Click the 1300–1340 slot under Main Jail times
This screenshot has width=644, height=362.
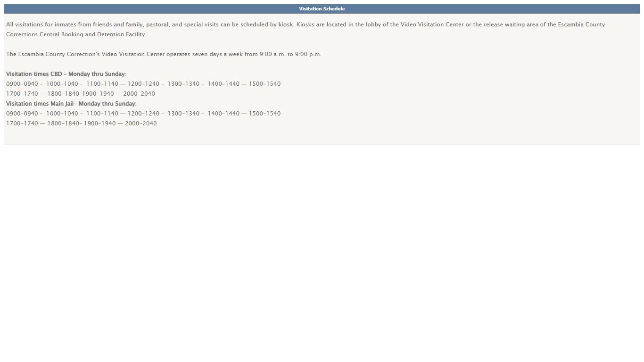tap(183, 114)
